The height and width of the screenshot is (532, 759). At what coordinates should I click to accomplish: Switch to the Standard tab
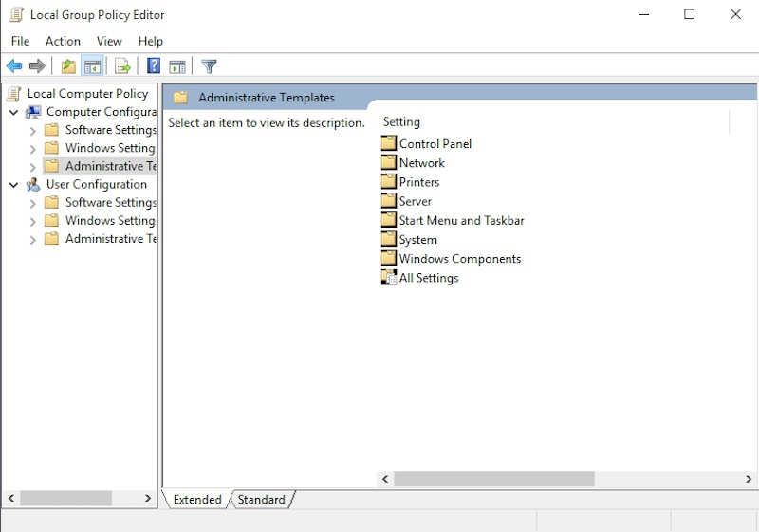pos(261,500)
